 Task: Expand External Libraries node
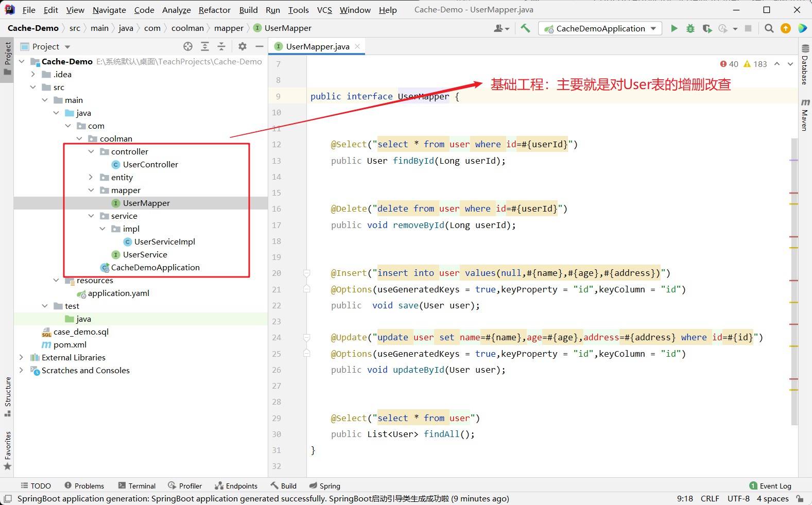coord(22,357)
